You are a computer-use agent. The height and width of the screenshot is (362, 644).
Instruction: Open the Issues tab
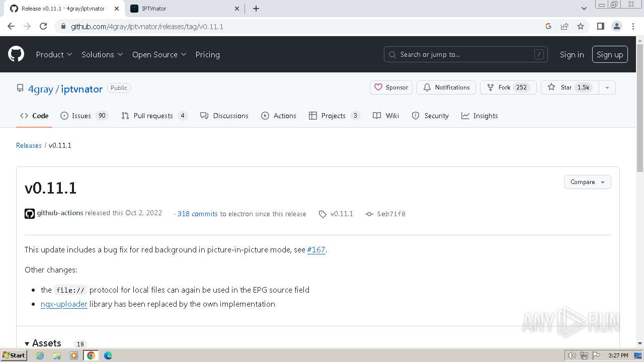84,116
